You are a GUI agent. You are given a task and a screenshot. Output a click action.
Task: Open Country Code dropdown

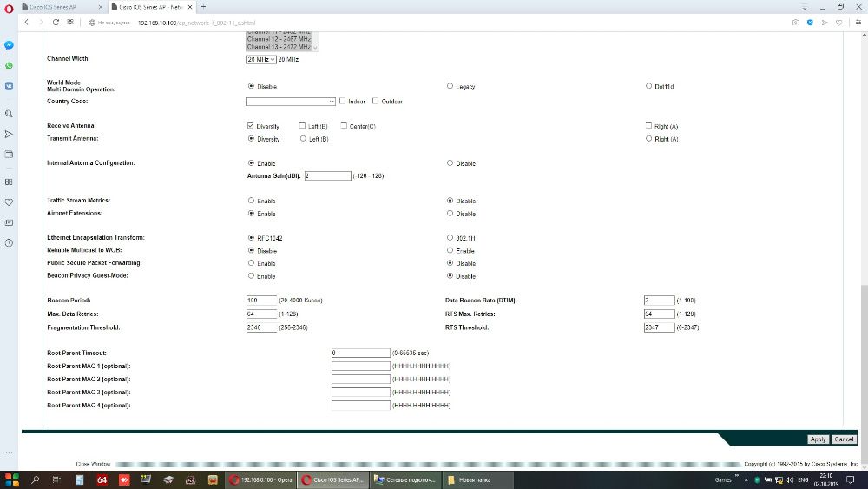point(291,102)
